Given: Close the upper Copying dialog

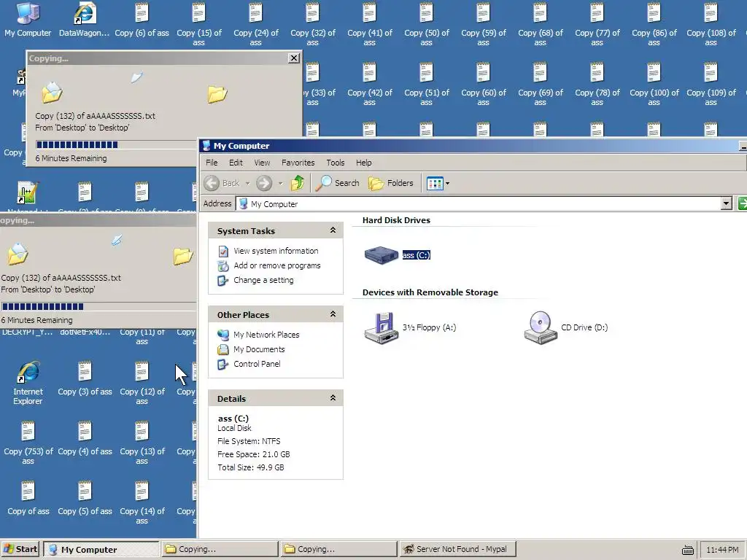Looking at the screenshot, I should point(294,58).
